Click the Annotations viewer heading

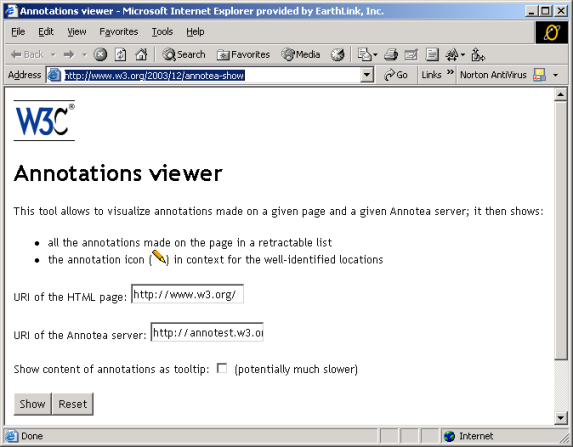click(118, 173)
